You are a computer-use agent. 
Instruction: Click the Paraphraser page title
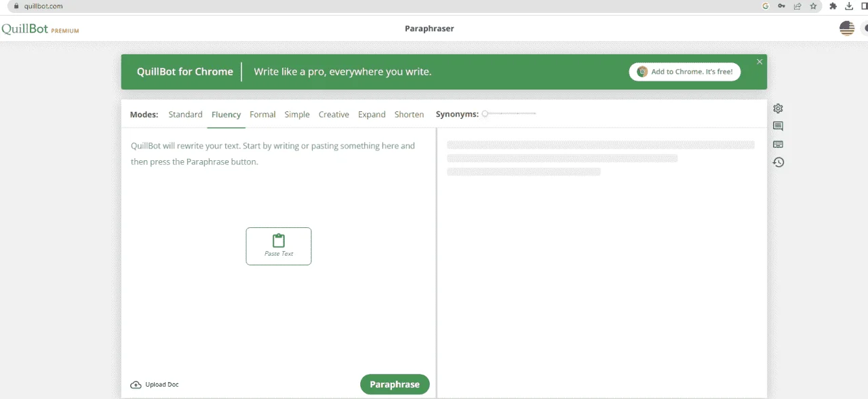tap(429, 28)
